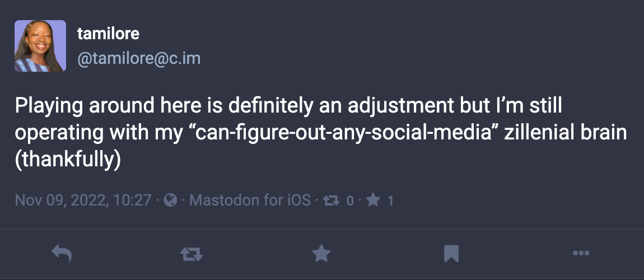Follow the Mastodon for iOS link
This screenshot has width=644, height=280.
coord(250,200)
